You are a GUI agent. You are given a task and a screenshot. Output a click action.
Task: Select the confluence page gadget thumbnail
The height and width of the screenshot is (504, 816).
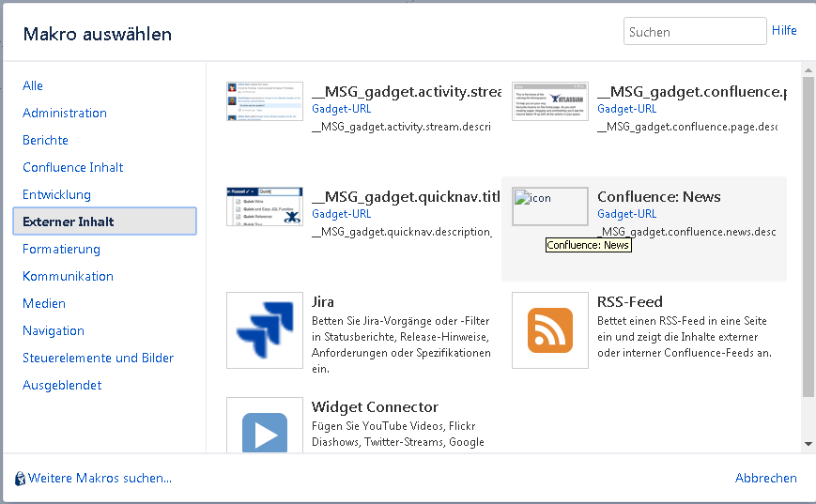pos(550,101)
